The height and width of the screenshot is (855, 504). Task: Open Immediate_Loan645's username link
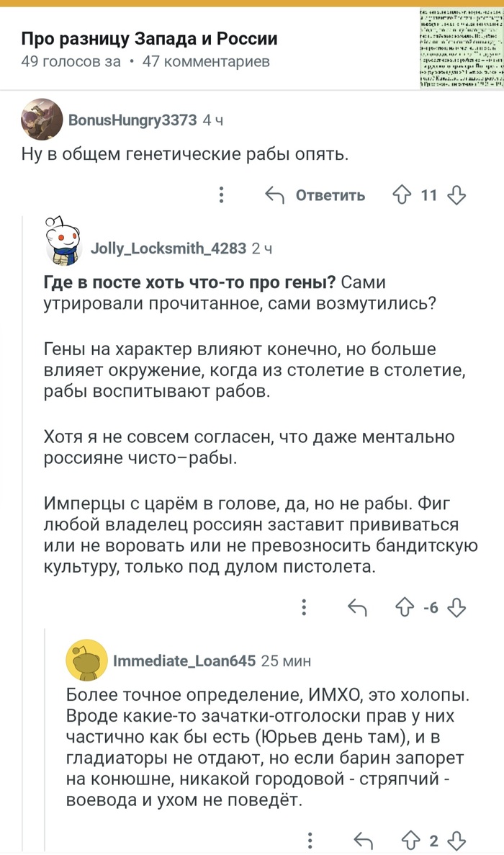[184, 661]
